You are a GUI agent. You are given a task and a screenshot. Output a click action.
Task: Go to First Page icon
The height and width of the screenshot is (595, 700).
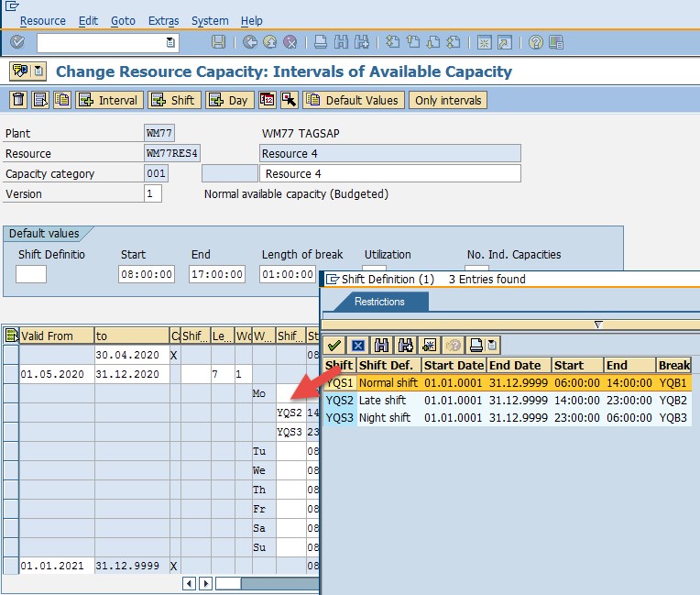tap(392, 42)
